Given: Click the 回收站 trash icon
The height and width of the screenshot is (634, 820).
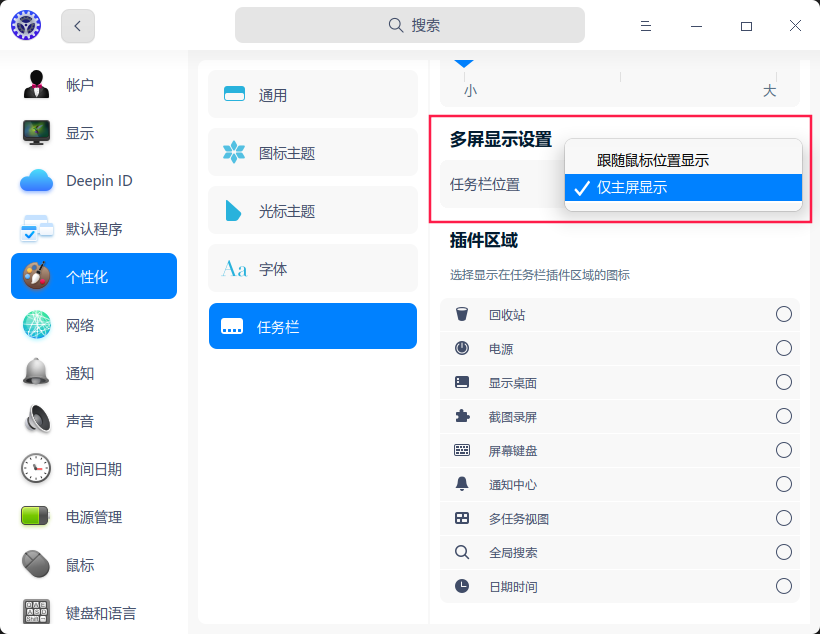Looking at the screenshot, I should point(462,314).
